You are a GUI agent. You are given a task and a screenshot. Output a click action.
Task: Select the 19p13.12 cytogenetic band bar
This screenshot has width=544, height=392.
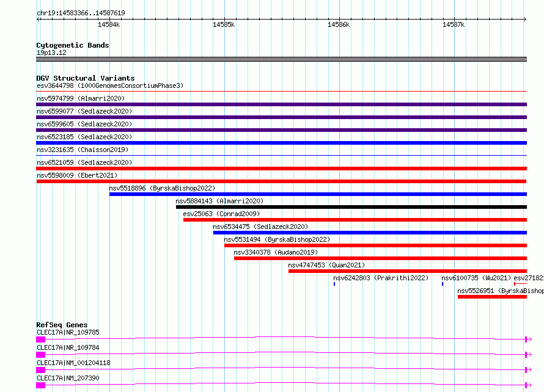coord(281,59)
